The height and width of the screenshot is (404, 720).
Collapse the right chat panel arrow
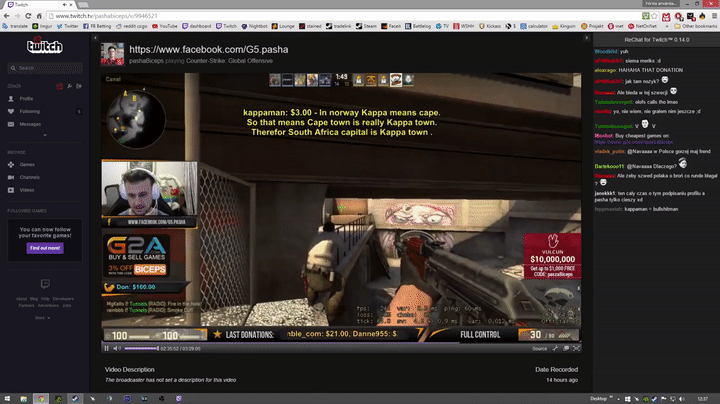586,38
